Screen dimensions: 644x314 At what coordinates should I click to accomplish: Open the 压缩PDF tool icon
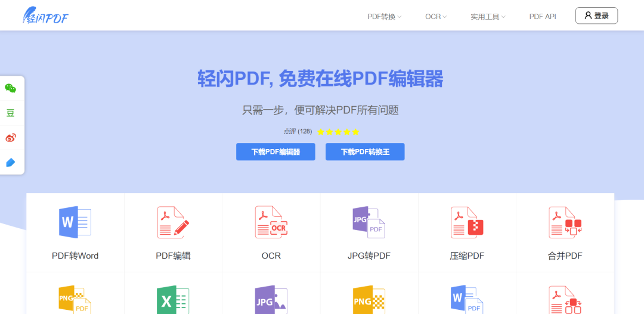[467, 222]
